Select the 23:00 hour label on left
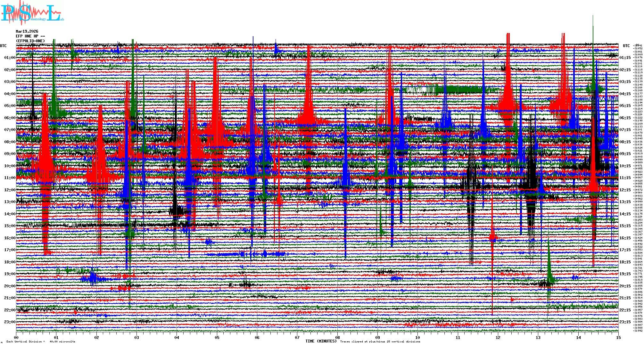Screen dimensions: 644x346 [x=10, y=322]
